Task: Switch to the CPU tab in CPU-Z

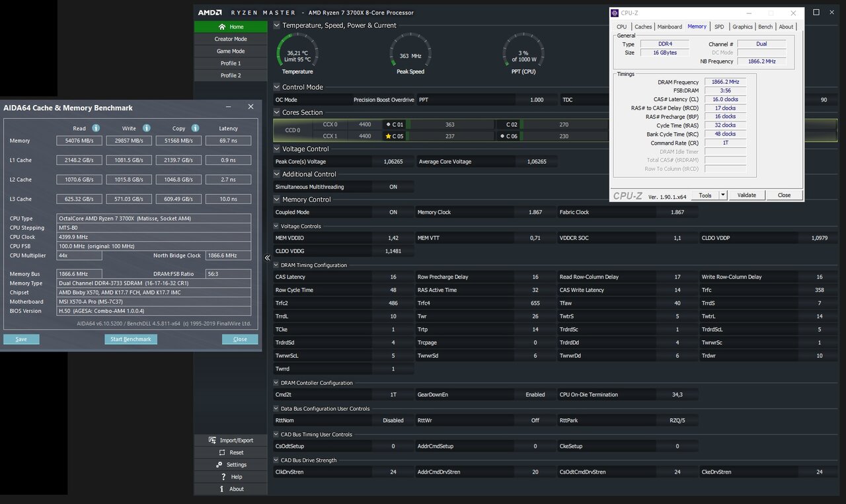Action: [x=622, y=27]
